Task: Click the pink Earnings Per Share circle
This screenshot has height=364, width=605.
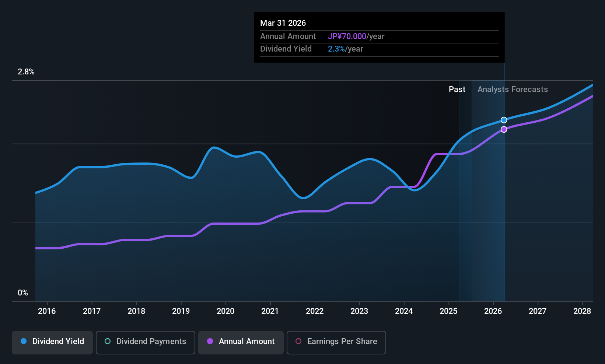Action: pyautogui.click(x=298, y=341)
